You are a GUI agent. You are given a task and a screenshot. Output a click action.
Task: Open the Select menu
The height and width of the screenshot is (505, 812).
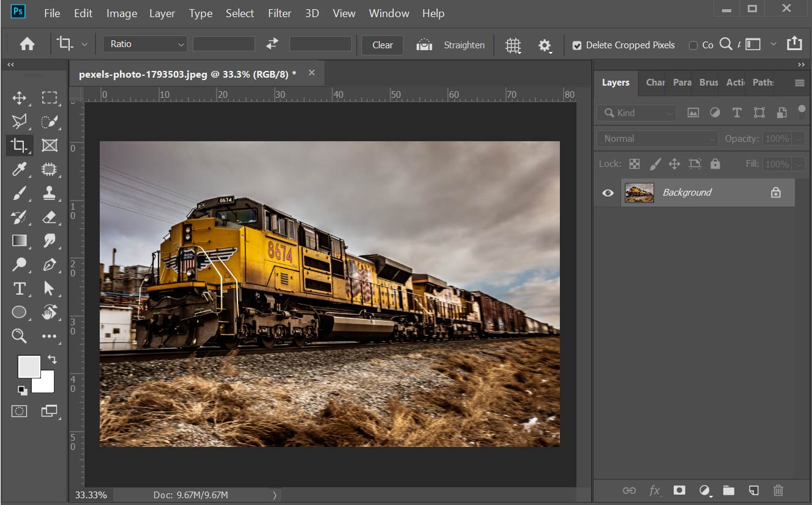pos(240,13)
